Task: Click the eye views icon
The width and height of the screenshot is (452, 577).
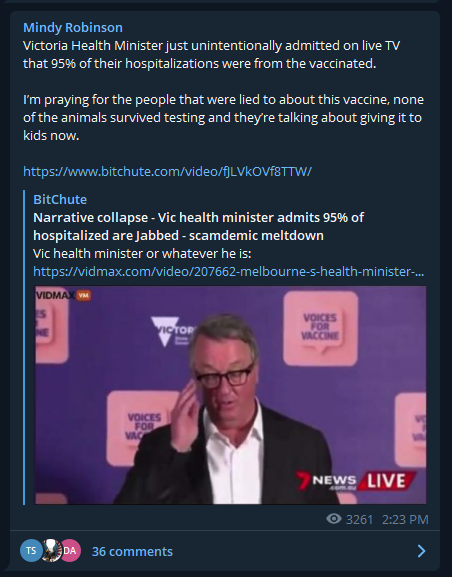Action: pos(334,519)
